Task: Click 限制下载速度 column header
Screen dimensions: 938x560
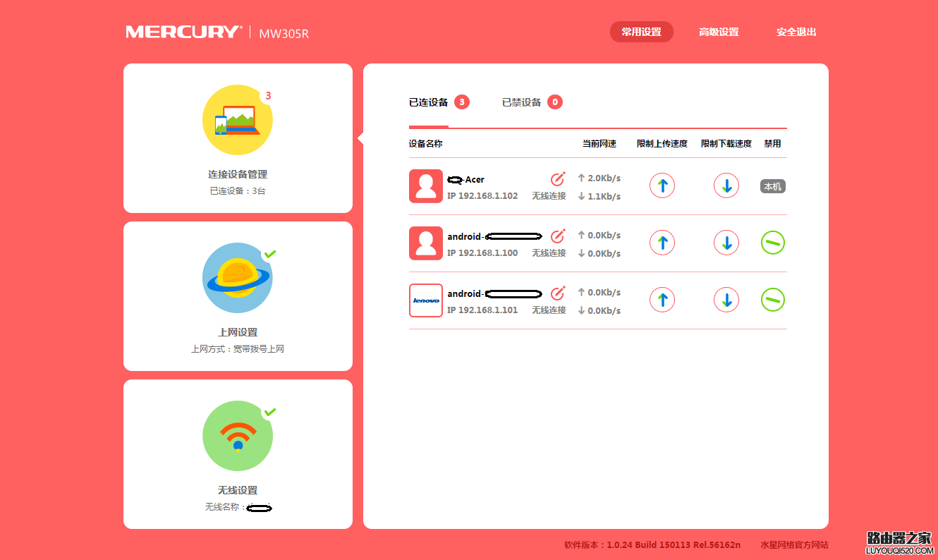Action: click(726, 143)
